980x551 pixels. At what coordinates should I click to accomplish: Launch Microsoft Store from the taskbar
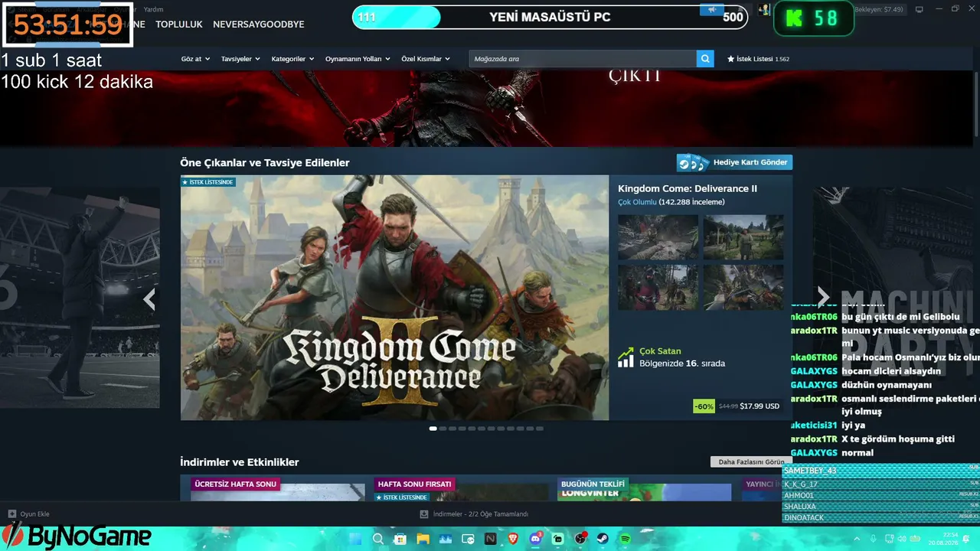[x=400, y=539]
